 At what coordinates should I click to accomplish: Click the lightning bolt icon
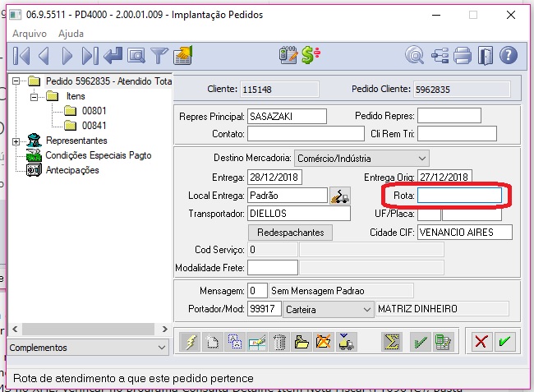click(191, 342)
